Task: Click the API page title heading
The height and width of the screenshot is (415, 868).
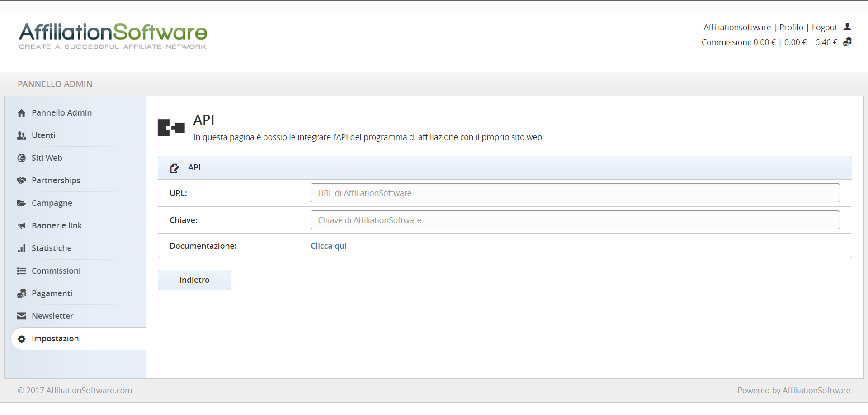Action: click(x=204, y=120)
